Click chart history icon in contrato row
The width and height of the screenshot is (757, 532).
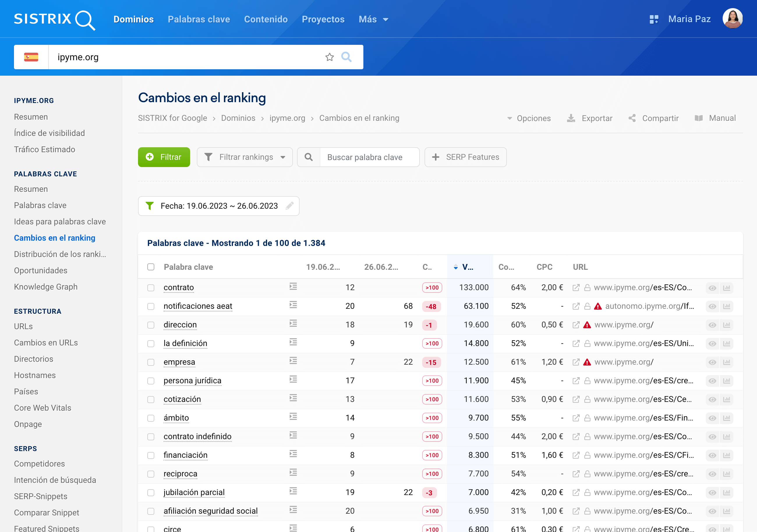[726, 288]
